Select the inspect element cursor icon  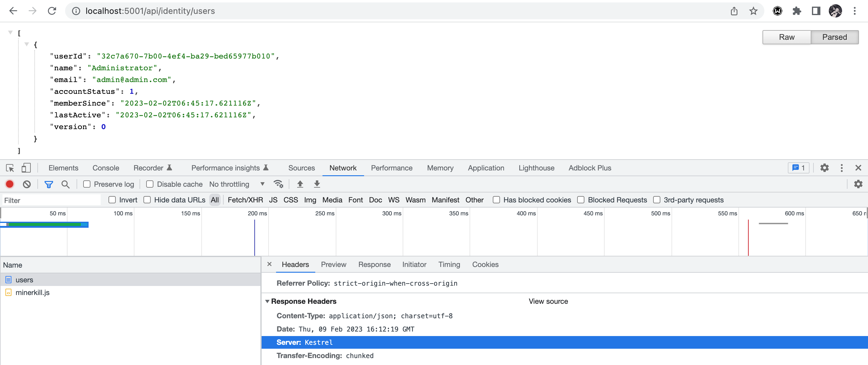(x=10, y=168)
